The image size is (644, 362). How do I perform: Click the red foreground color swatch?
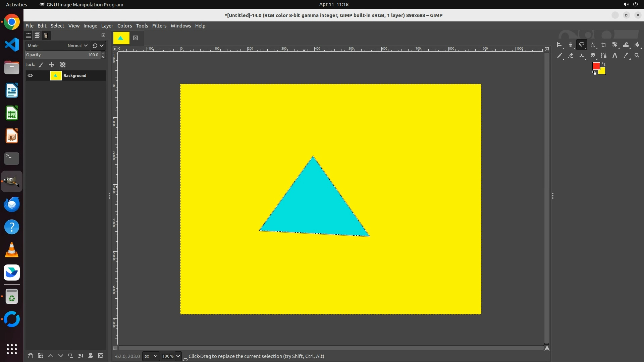[x=596, y=66]
